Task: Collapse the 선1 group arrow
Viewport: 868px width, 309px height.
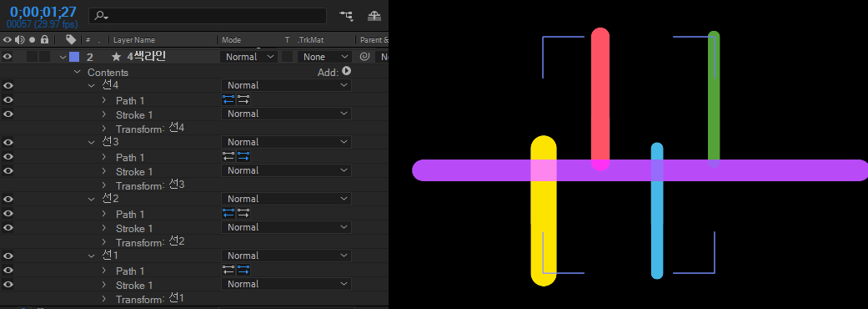Action: (x=92, y=256)
